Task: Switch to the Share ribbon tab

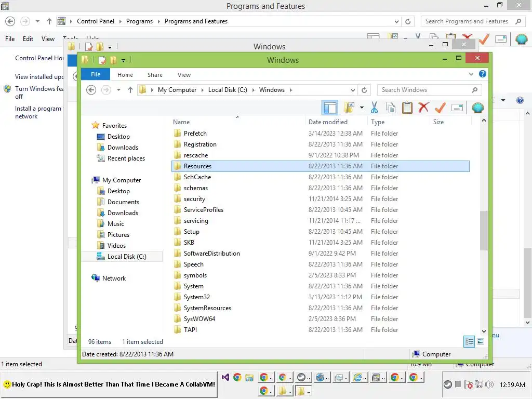Action: [155, 75]
